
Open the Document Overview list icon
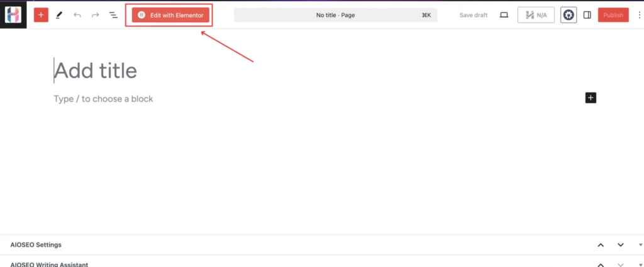[x=113, y=15]
